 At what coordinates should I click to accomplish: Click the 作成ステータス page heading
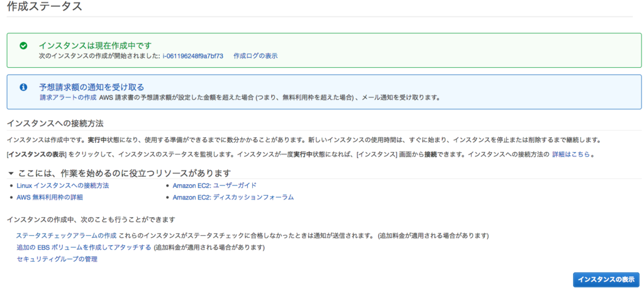click(45, 6)
